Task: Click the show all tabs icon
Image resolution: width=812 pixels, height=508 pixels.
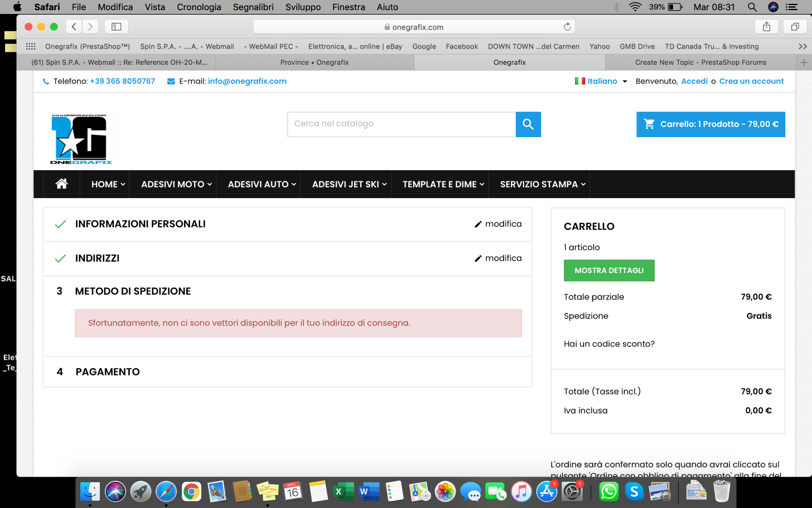Action: [x=795, y=27]
